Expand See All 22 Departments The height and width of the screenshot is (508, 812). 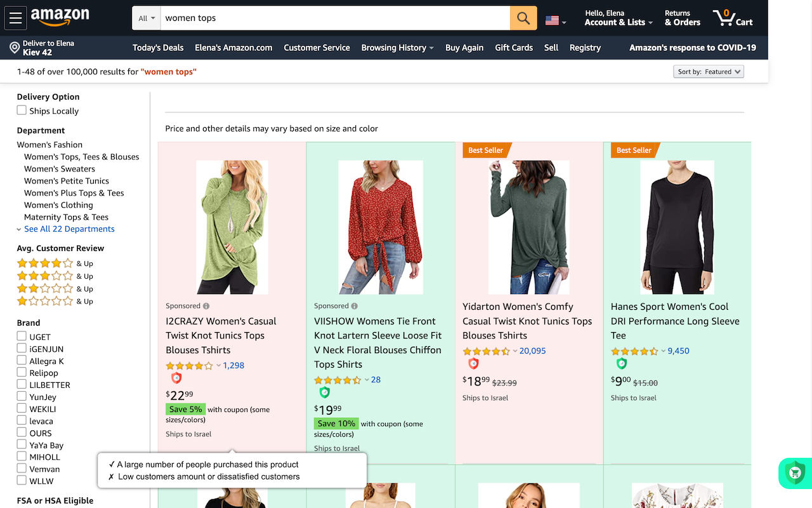(x=69, y=229)
